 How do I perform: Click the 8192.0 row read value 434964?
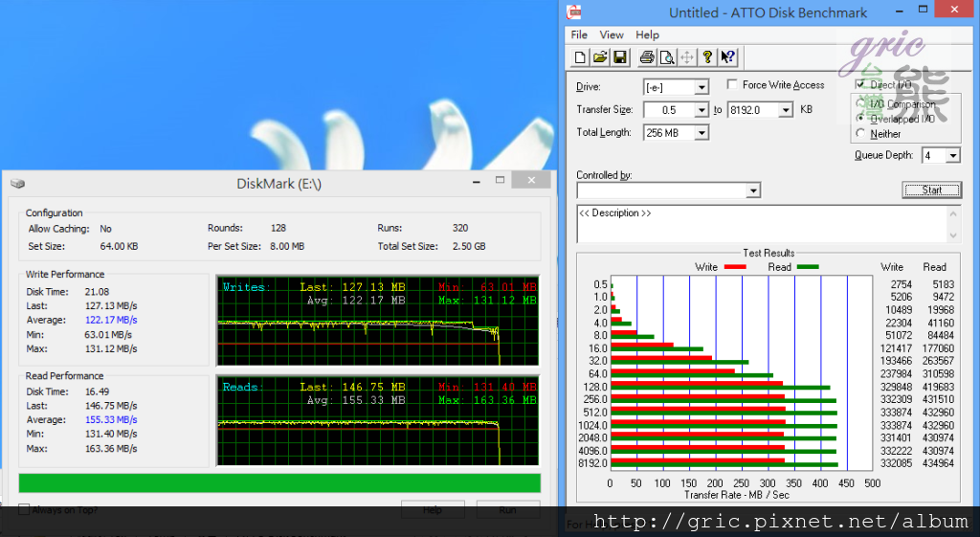pos(938,463)
